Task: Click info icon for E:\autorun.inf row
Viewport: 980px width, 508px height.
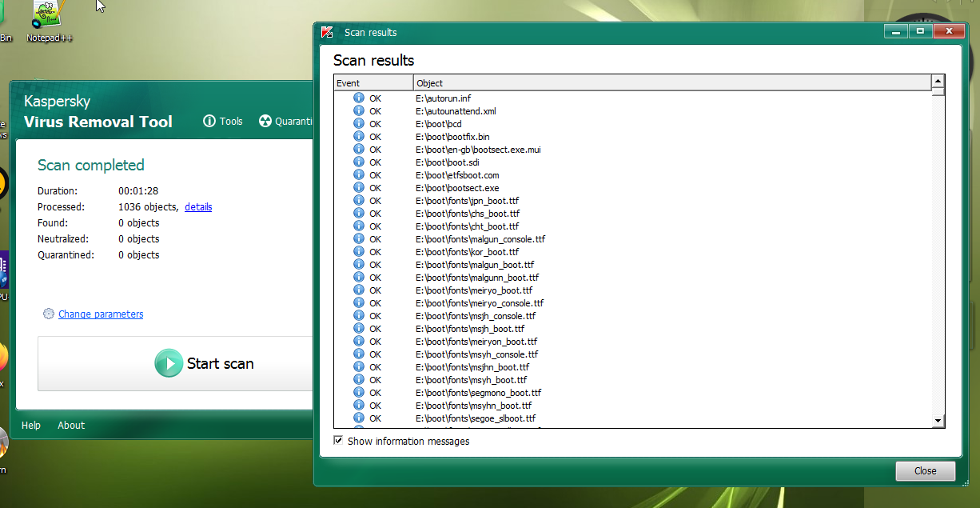Action: (359, 98)
